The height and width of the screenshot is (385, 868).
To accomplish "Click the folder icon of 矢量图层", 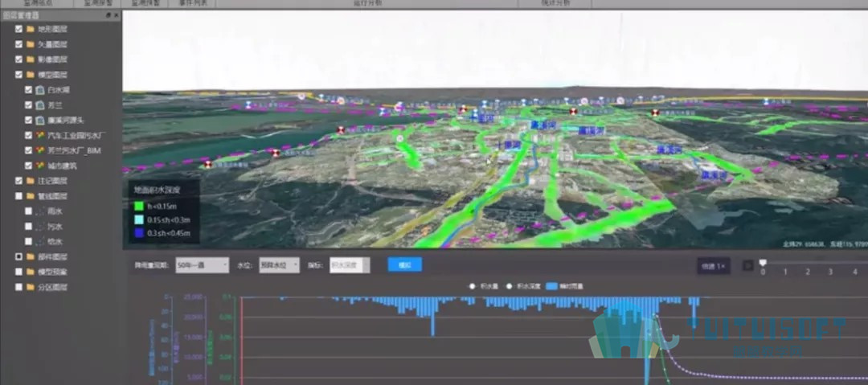I will click(31, 43).
